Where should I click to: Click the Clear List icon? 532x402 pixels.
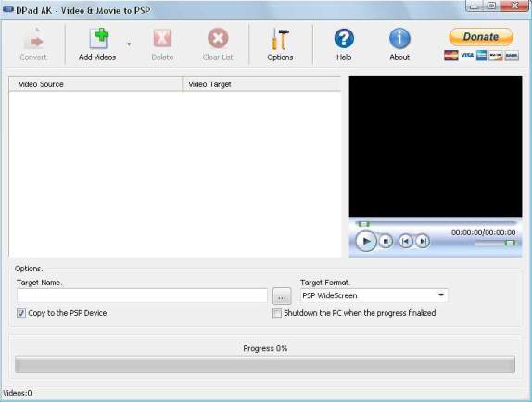pos(218,38)
